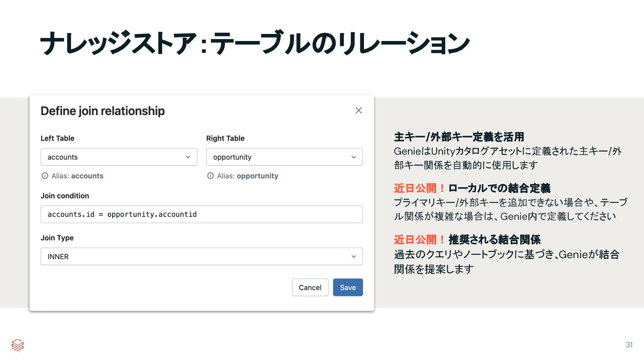Click the Alias: accounts text
Screen dimensions: 644x363
coord(77,176)
